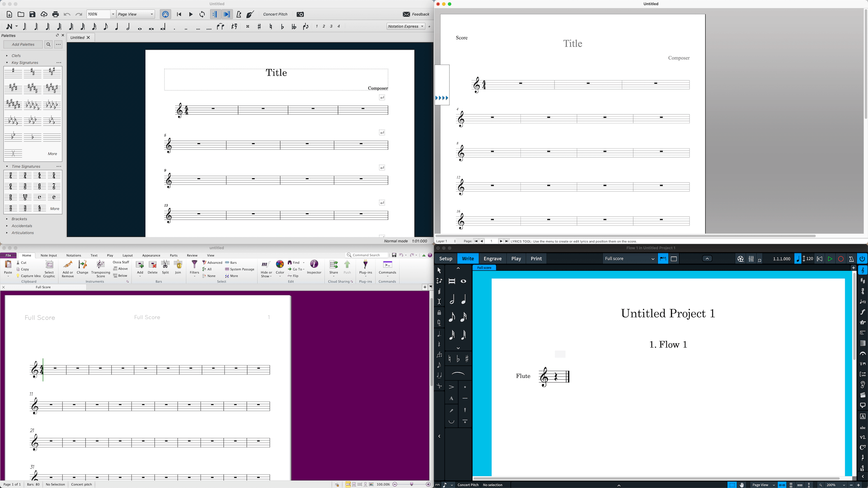Screen dimensions: 868x488
Task: Open the MuseScore Mixer camera icon
Action: tap(300, 14)
